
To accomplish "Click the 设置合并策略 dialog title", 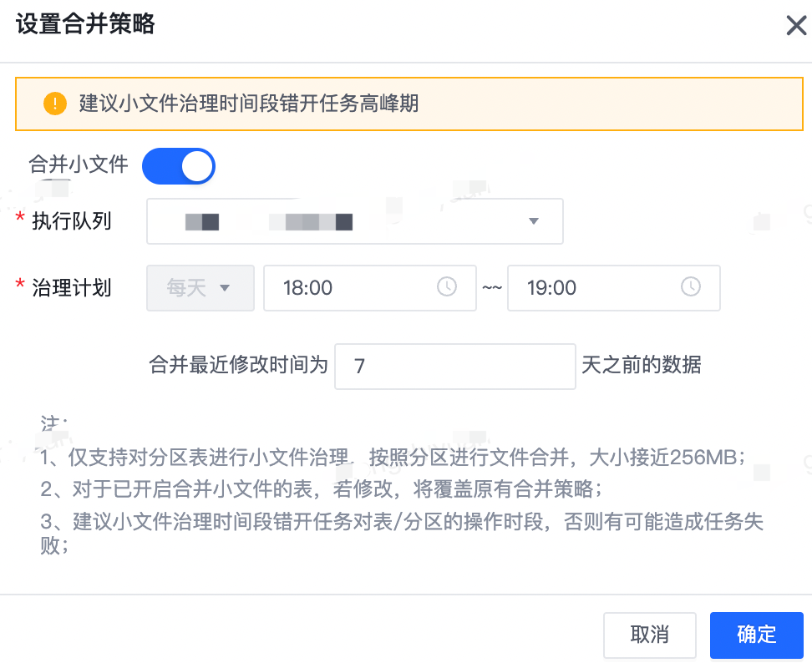I will [85, 24].
